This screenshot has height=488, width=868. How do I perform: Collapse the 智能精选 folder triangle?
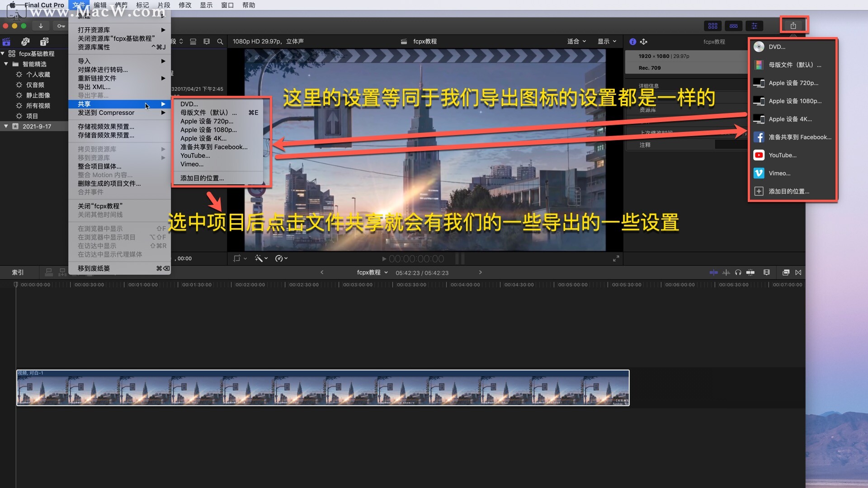click(x=6, y=64)
